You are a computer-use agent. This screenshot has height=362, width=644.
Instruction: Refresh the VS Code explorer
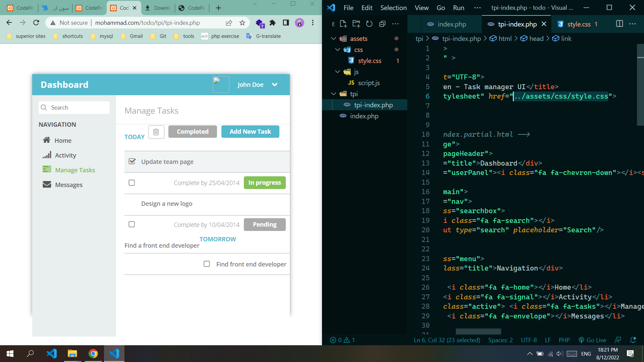[x=369, y=24]
